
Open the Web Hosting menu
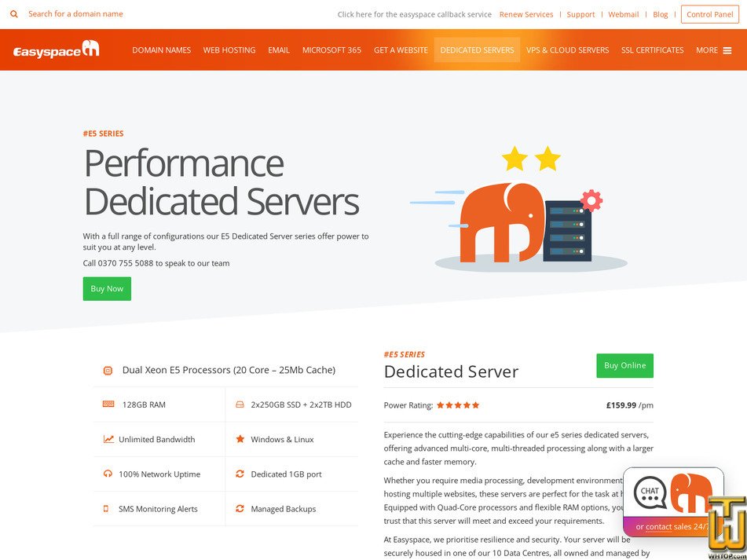(x=229, y=50)
